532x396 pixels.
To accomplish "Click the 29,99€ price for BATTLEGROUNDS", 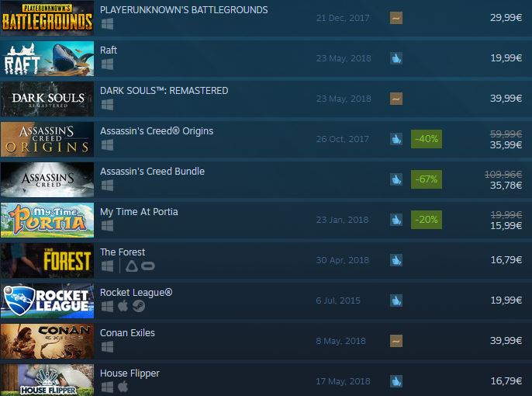I will point(506,18).
